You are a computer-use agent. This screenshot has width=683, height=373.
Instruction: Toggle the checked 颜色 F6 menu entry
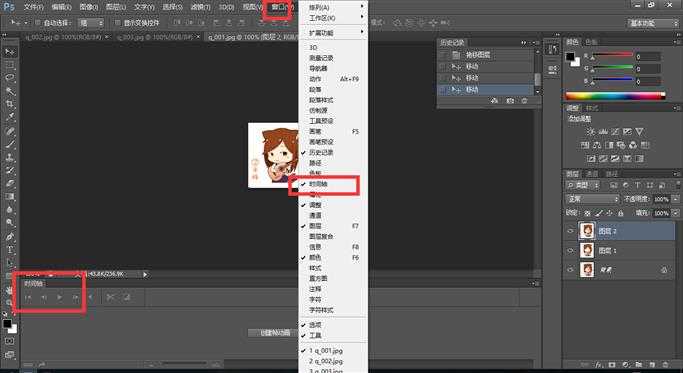[333, 257]
